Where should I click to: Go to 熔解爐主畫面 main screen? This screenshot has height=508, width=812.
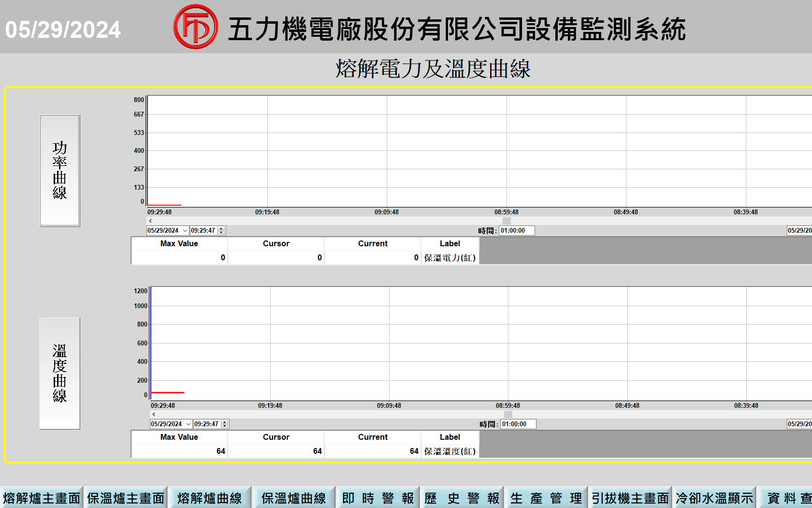[42, 498]
